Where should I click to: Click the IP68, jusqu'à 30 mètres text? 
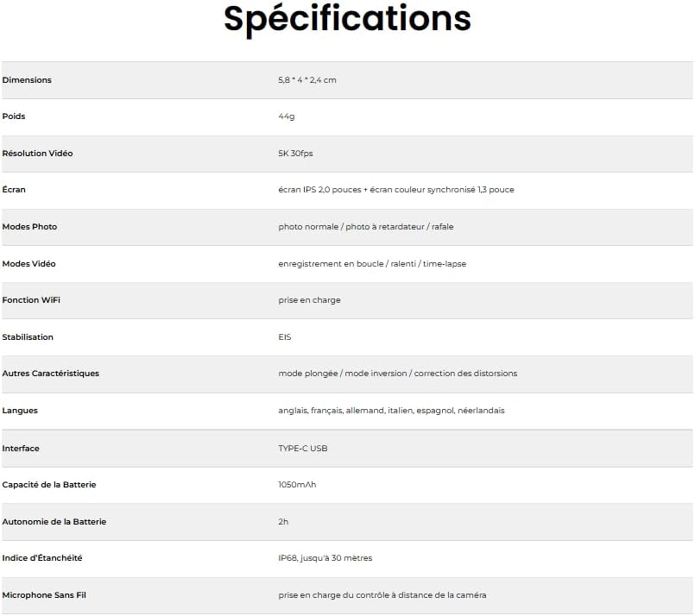tap(325, 558)
